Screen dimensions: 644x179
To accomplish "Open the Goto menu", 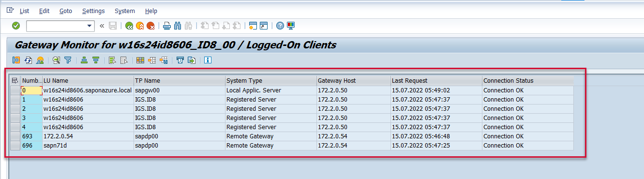I will point(66,11).
